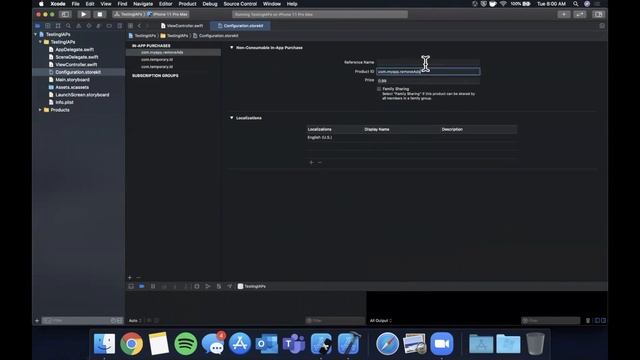Open the Source Control menu

pos(240,4)
